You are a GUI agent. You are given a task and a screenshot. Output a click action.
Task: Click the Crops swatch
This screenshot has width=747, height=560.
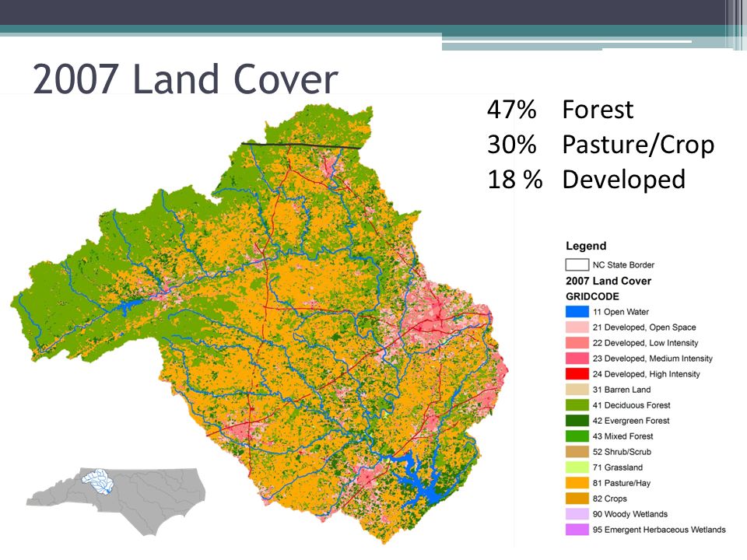coord(577,499)
